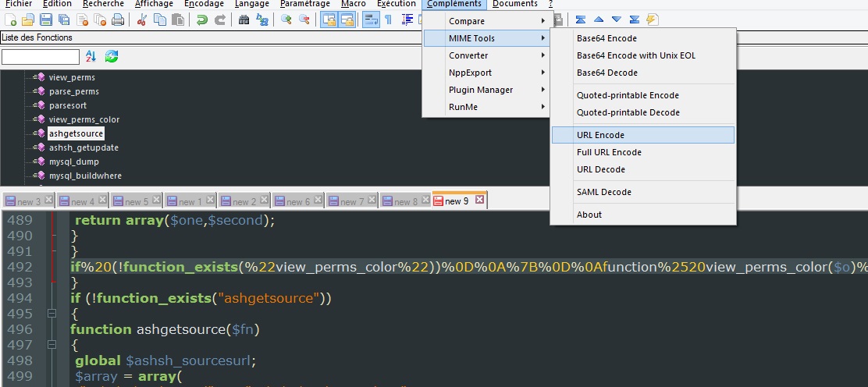
Task: Click the Save file toolbar icon
Action: pos(46,20)
